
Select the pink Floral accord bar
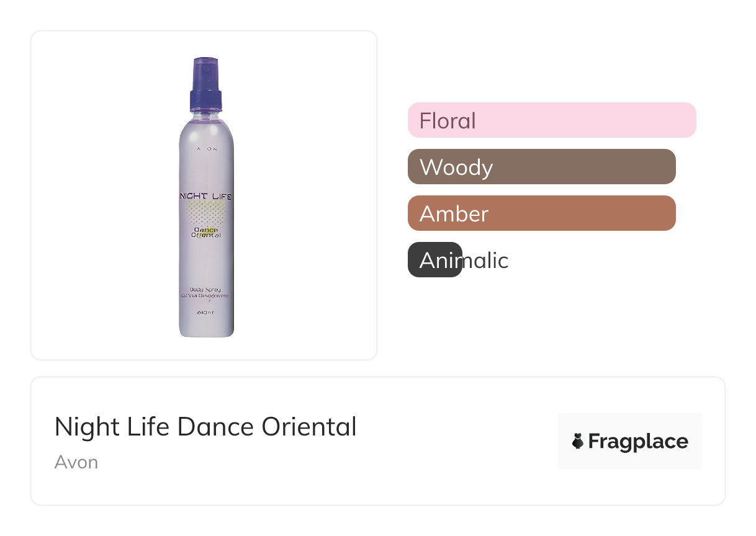(551, 120)
